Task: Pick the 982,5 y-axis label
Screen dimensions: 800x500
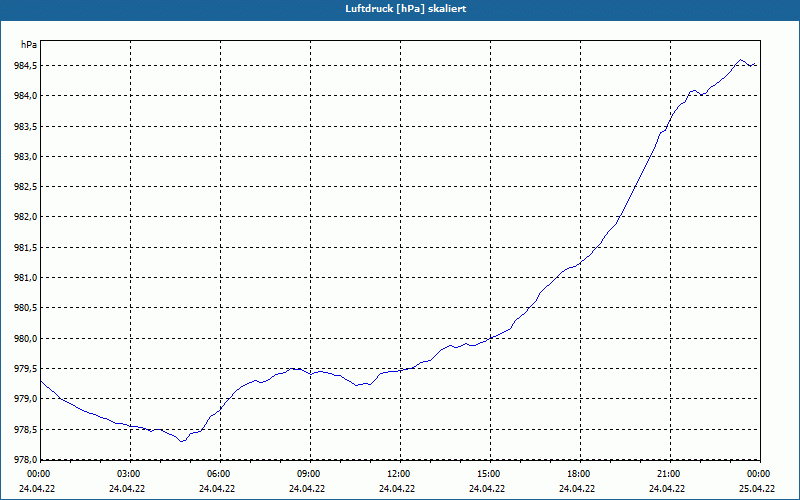Action: [x=25, y=187]
